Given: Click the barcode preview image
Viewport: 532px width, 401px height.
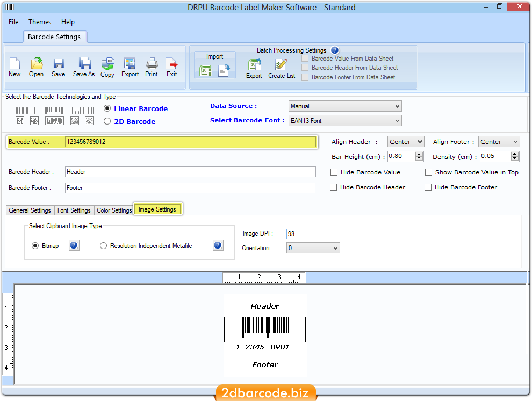Looking at the screenshot, I should 265,335.
